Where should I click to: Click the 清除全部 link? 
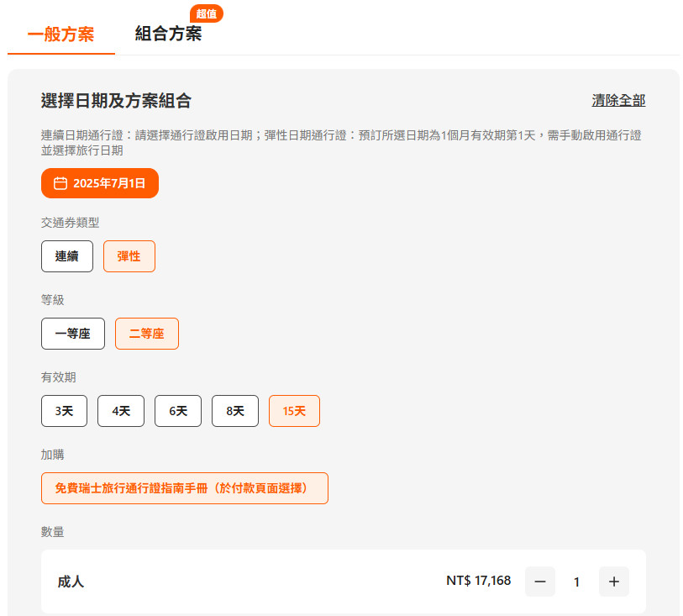pyautogui.click(x=618, y=101)
